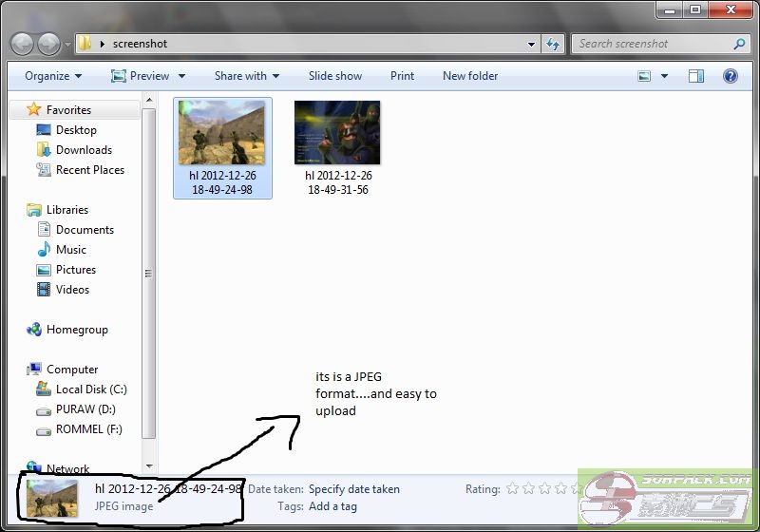Click the refresh button beside address bar

[x=553, y=44]
